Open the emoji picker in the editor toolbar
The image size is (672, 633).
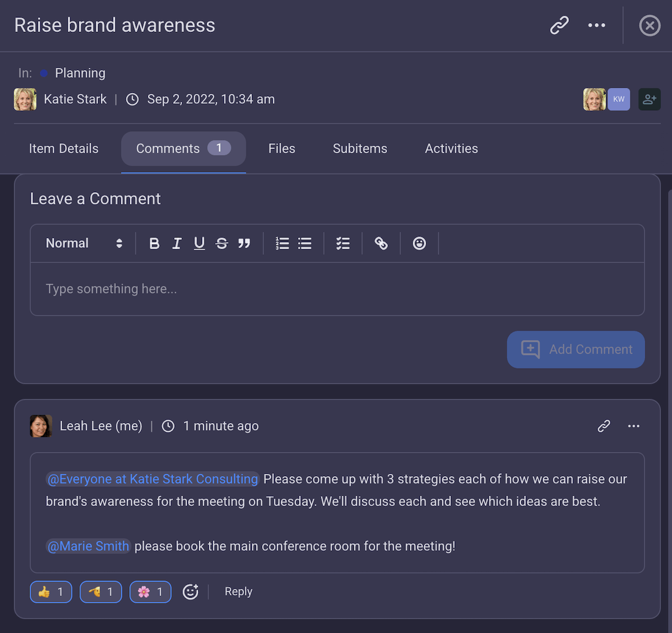pos(419,243)
